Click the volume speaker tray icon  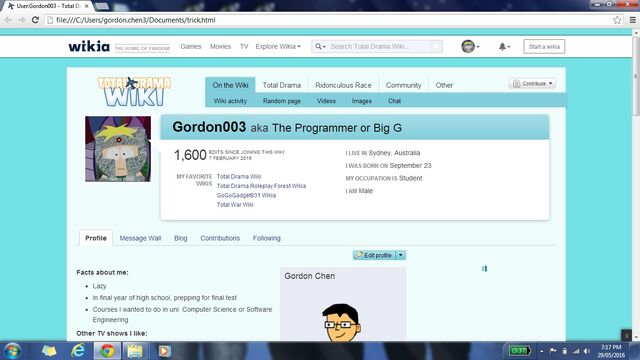(x=587, y=351)
